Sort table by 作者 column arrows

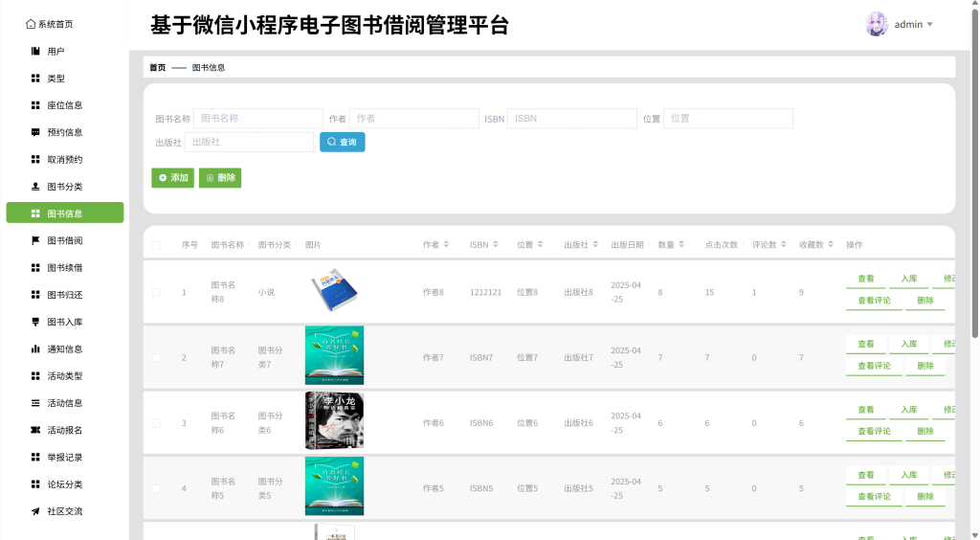[446, 244]
